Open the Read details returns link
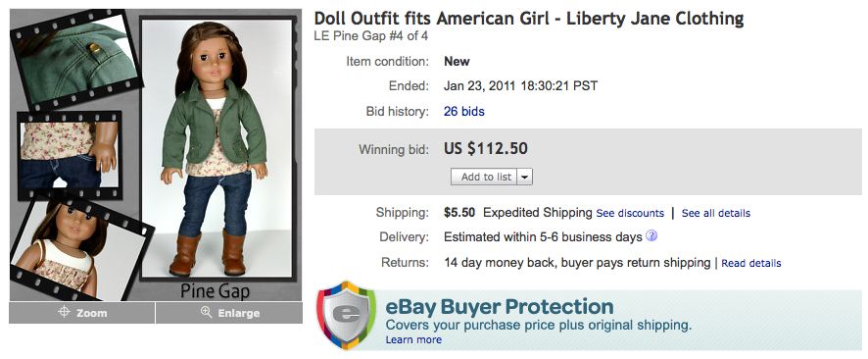868x359 pixels. pyautogui.click(x=751, y=263)
